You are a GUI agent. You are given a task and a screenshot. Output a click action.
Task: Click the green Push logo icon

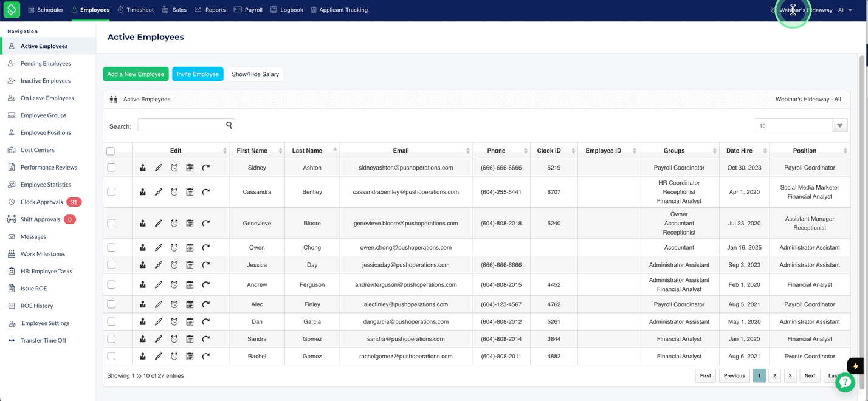[x=12, y=10]
